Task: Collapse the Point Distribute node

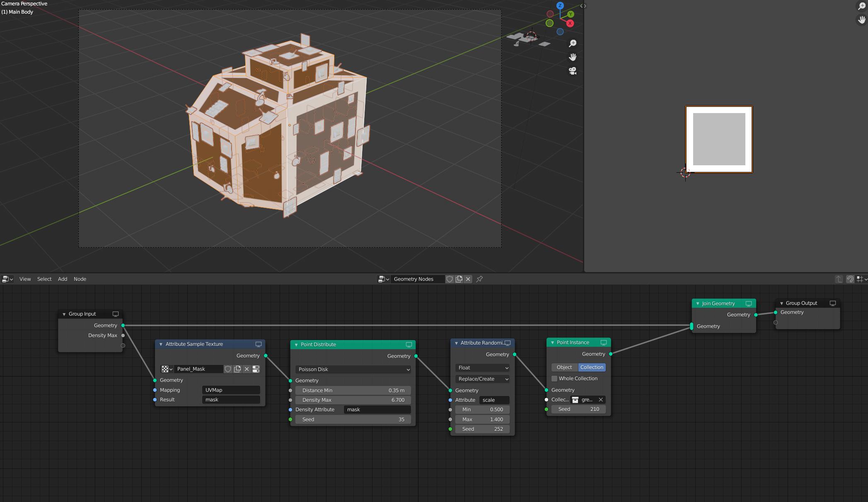Action: [296, 345]
